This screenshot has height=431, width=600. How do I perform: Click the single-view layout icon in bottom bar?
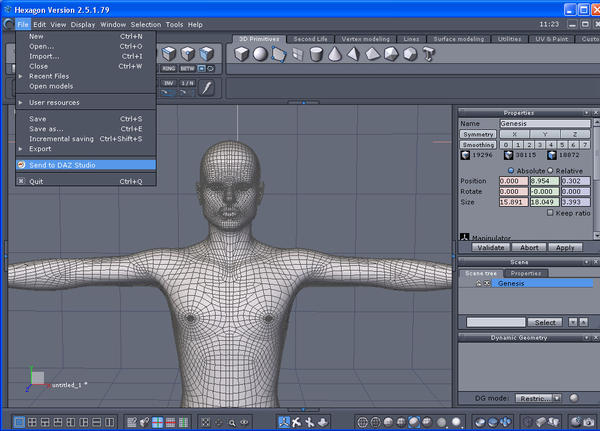pyautogui.click(x=17, y=422)
